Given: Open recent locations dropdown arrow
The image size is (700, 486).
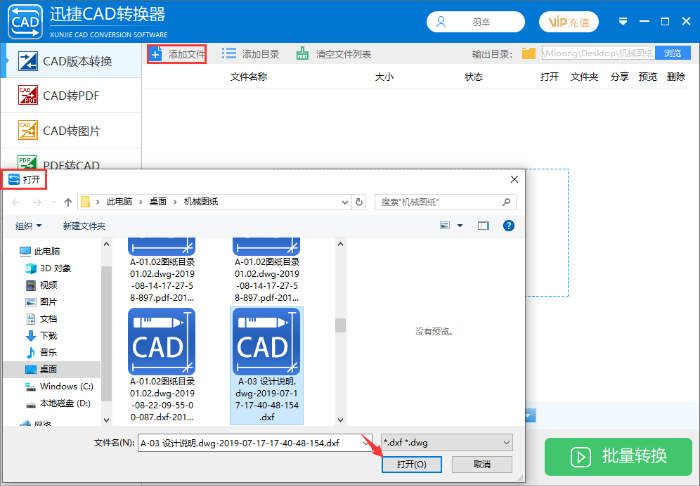Looking at the screenshot, I should [x=54, y=202].
